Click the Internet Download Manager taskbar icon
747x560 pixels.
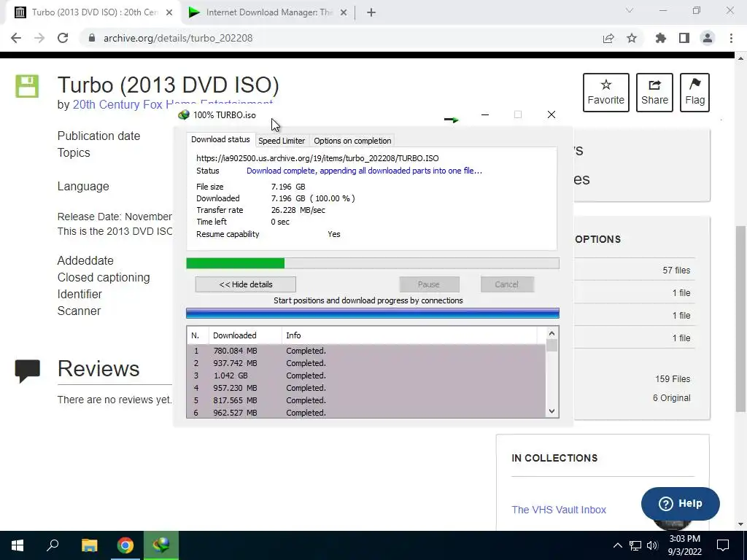161,545
